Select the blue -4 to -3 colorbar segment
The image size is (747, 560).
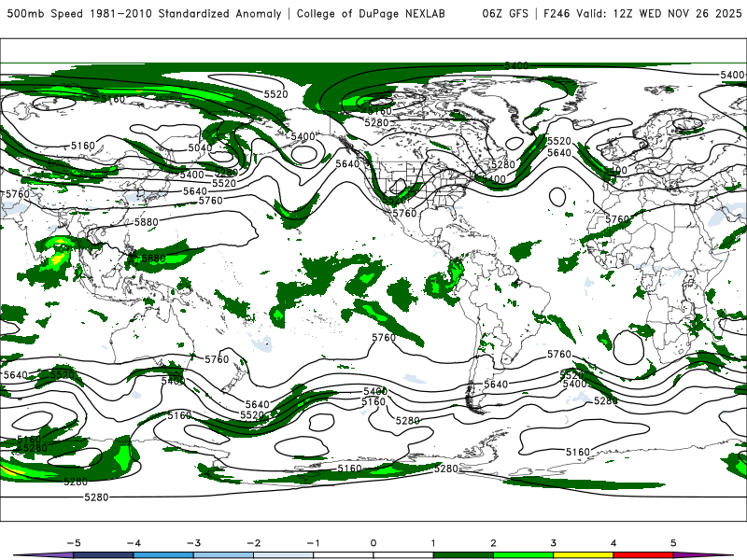[163, 555]
